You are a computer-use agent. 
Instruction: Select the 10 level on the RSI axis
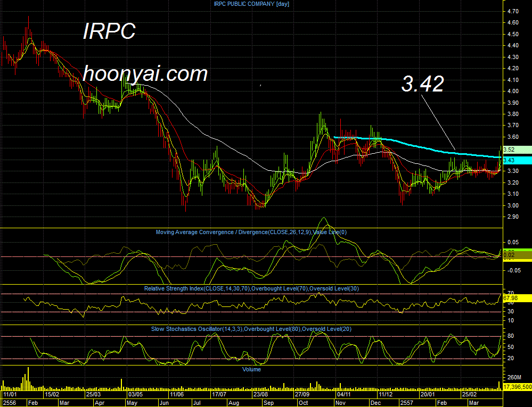[x=510, y=321]
